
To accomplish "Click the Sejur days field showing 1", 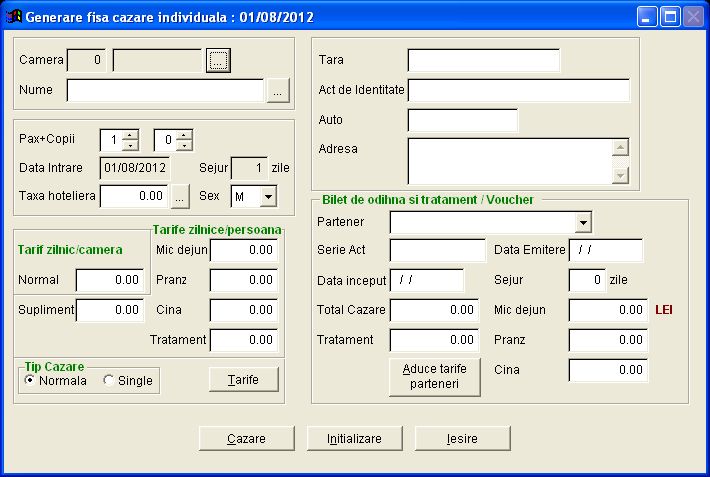I will pyautogui.click(x=249, y=168).
